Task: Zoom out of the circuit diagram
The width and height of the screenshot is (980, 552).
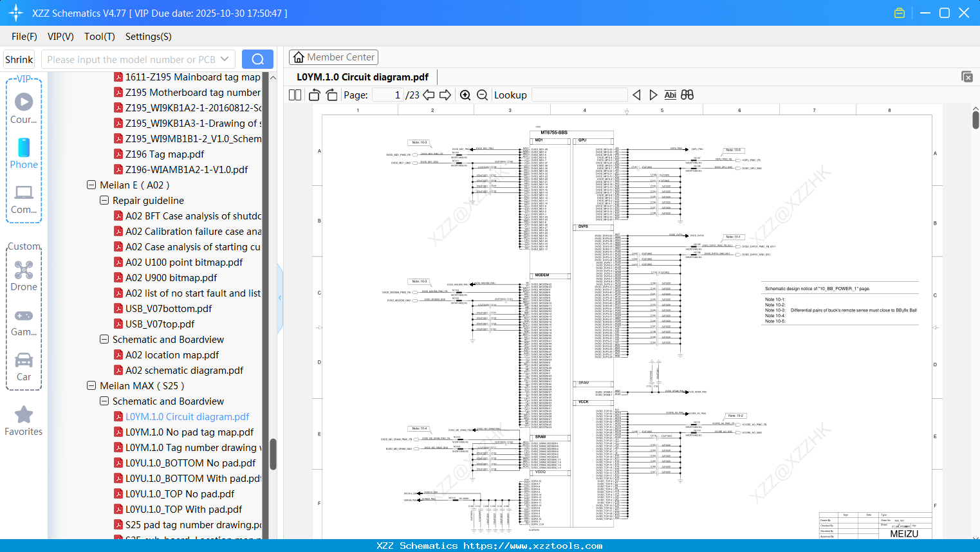Action: [x=482, y=95]
